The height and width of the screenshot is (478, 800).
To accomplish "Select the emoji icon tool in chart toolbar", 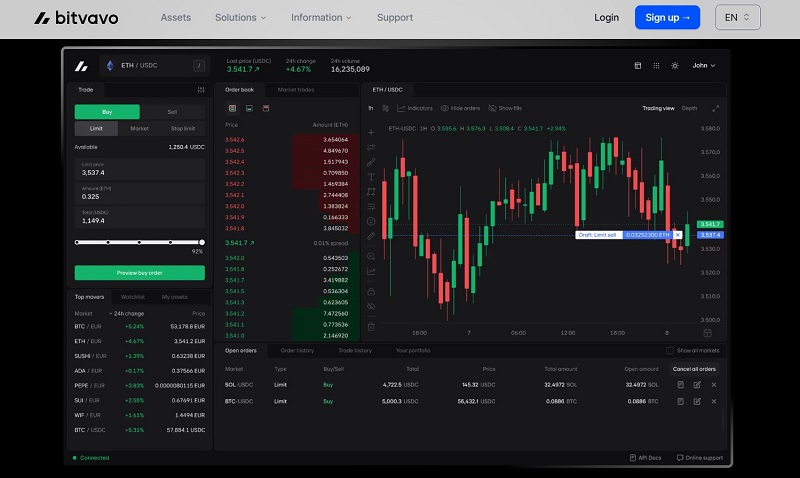I will coord(371,221).
